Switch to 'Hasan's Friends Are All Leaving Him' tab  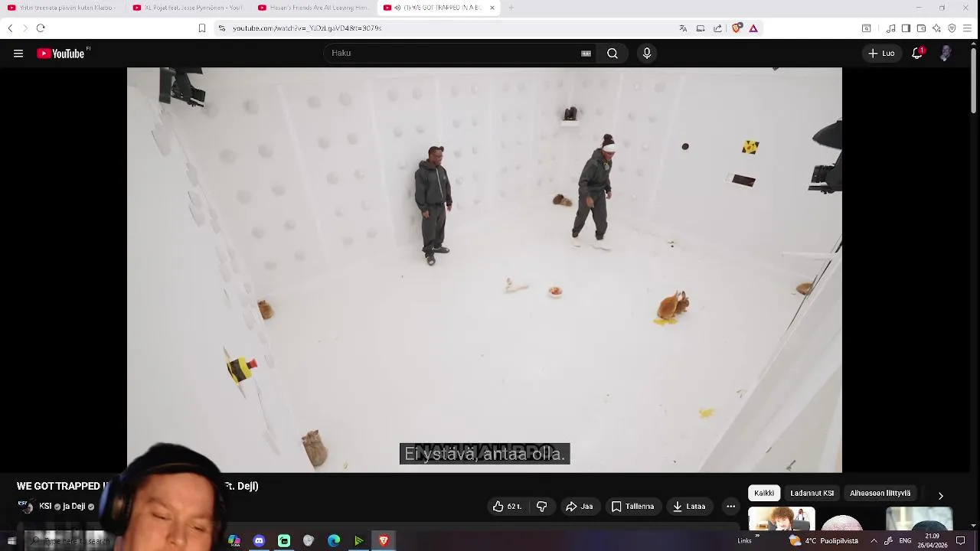click(x=312, y=8)
